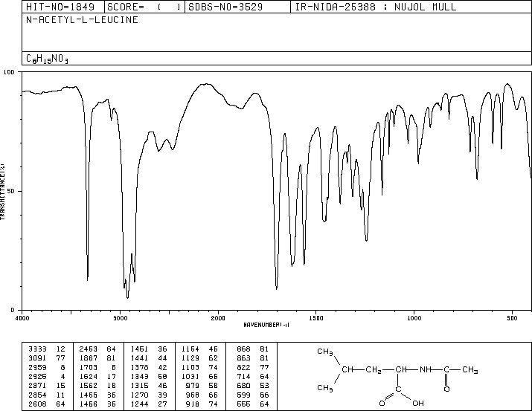Click the 979 peak table entry
Image resolution: width=532 pixels, height=411 pixels.
tap(193, 386)
